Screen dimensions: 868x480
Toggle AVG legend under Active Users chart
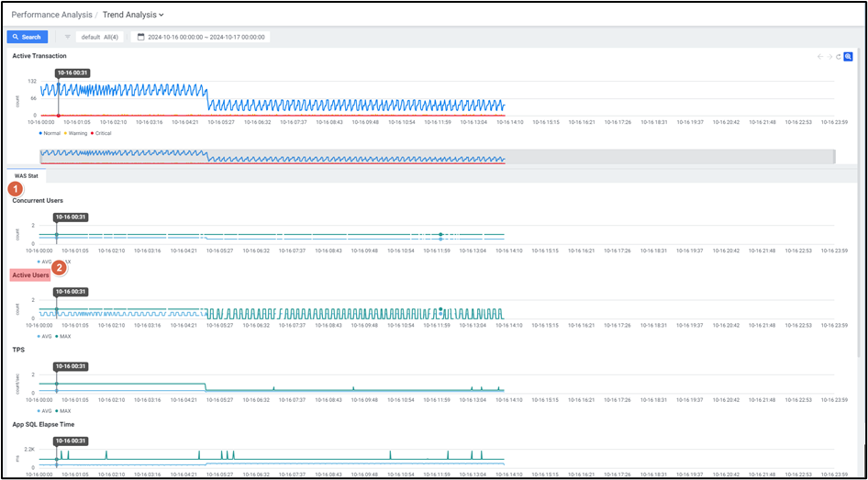point(45,336)
